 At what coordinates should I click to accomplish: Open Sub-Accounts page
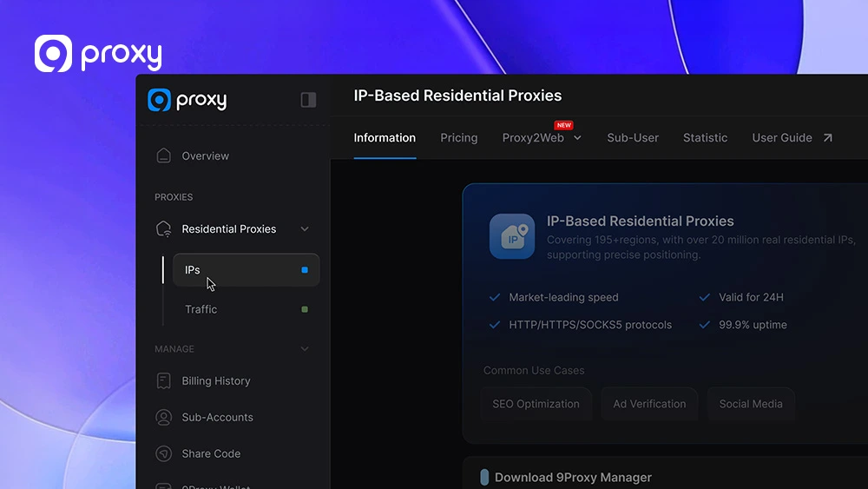point(218,418)
